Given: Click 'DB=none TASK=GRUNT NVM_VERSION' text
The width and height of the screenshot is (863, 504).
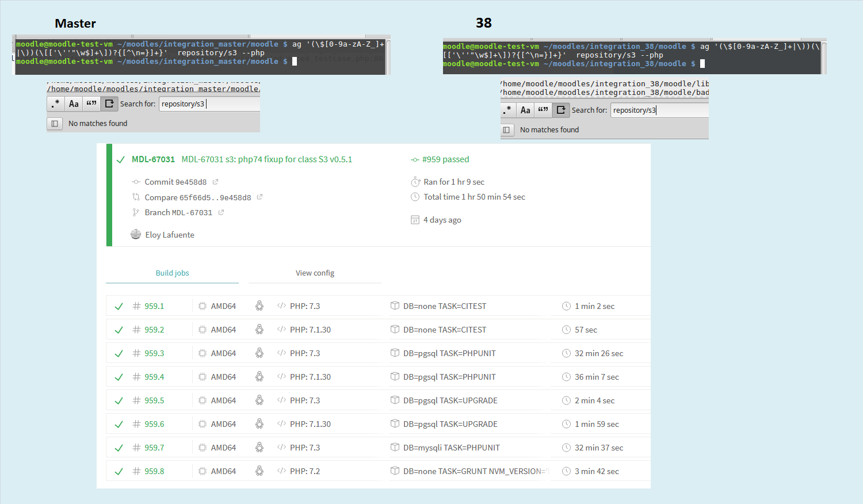Looking at the screenshot, I should pos(476,471).
